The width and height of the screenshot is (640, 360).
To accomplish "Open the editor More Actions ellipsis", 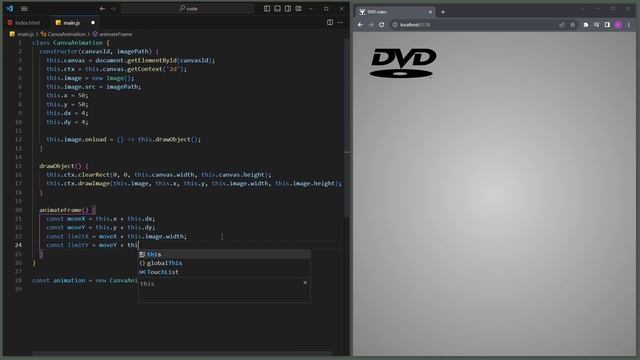I will click(340, 22).
